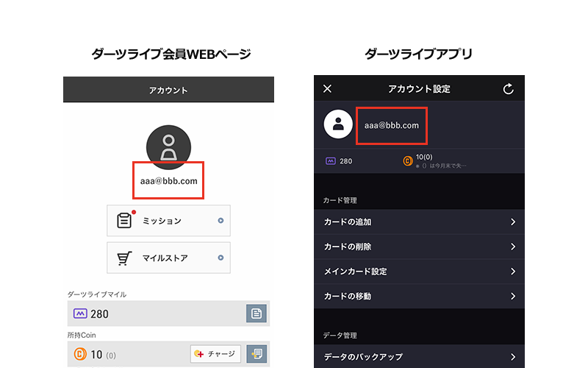Tap the shopping cart icon

124,258
